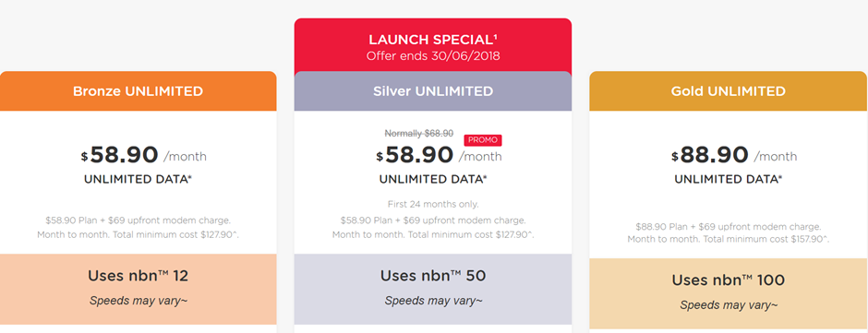Click the Gold $88.90 /month price

(734, 156)
